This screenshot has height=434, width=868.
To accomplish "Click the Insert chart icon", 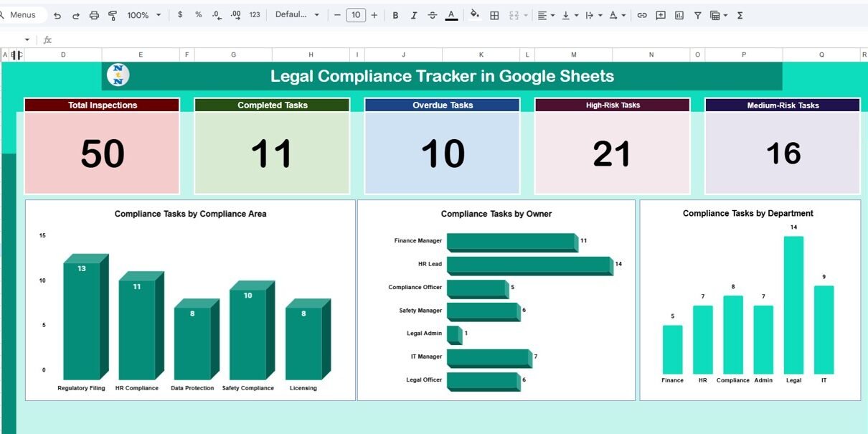I will [x=679, y=15].
